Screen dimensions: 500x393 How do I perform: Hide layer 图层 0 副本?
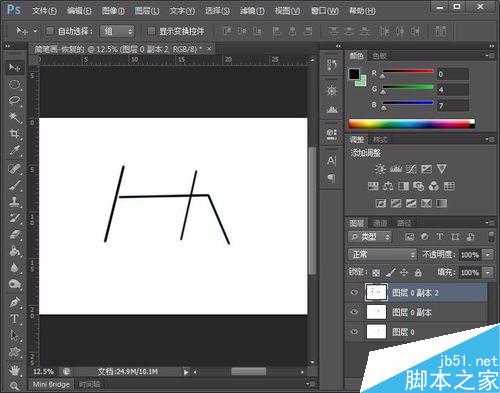[354, 312]
